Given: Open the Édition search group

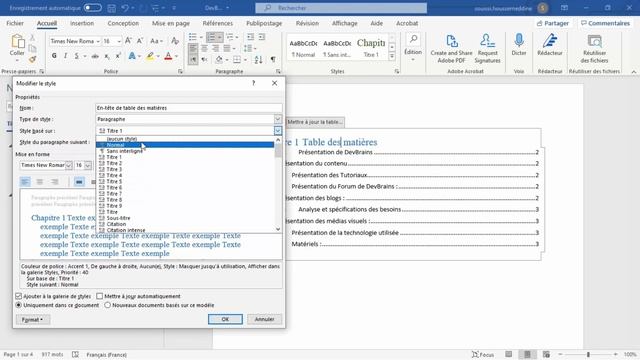Looking at the screenshot, I should [413, 47].
